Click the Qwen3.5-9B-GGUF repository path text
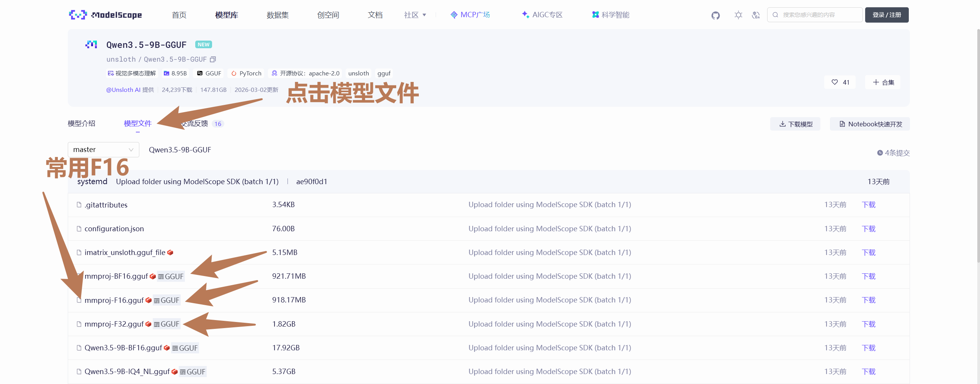Screen dimensions: 980x384 pos(180,150)
